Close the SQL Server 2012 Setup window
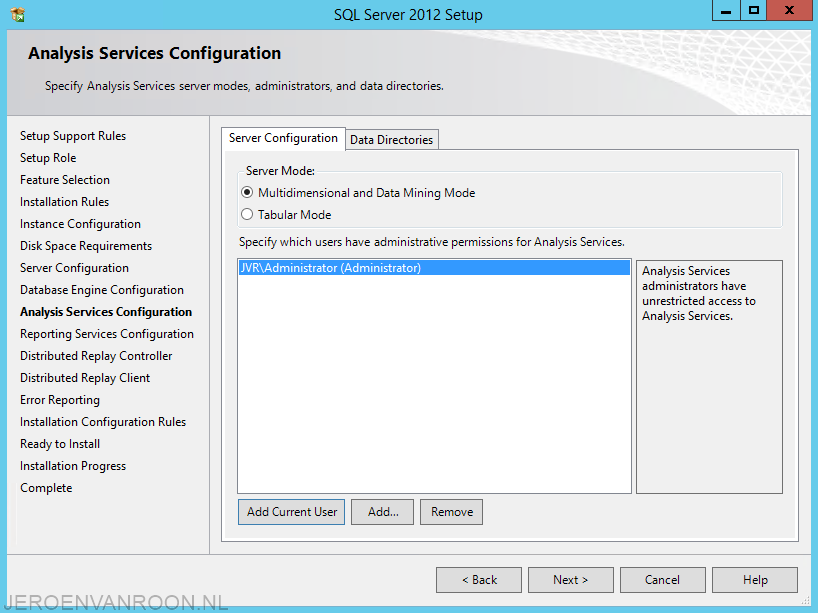Viewport: 818px width, 613px height. pyautogui.click(x=789, y=11)
